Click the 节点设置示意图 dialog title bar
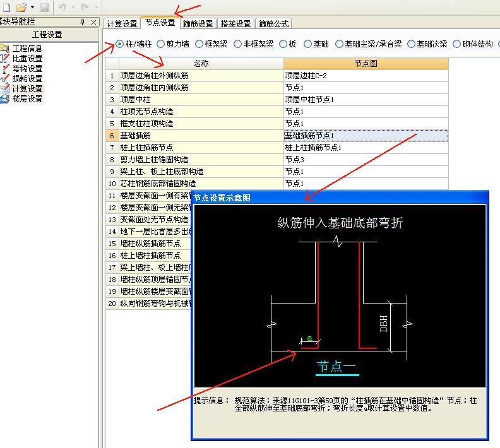This screenshot has width=500, height=448. click(340, 198)
